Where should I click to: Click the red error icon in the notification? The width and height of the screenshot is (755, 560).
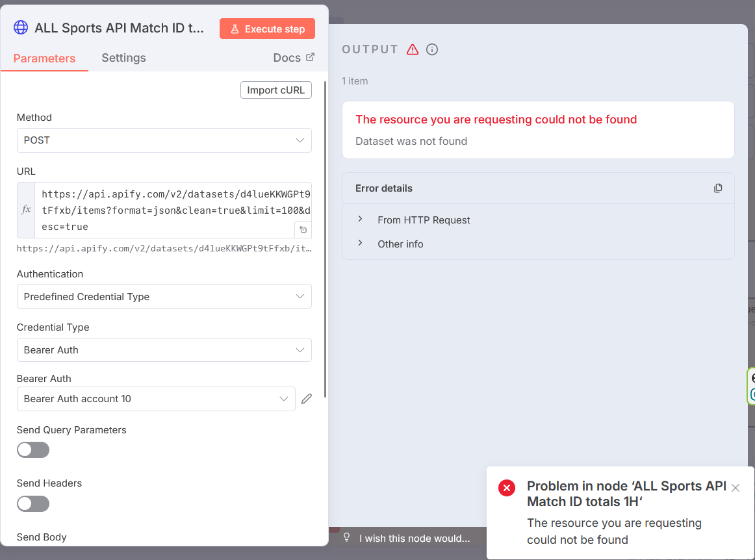(x=507, y=488)
